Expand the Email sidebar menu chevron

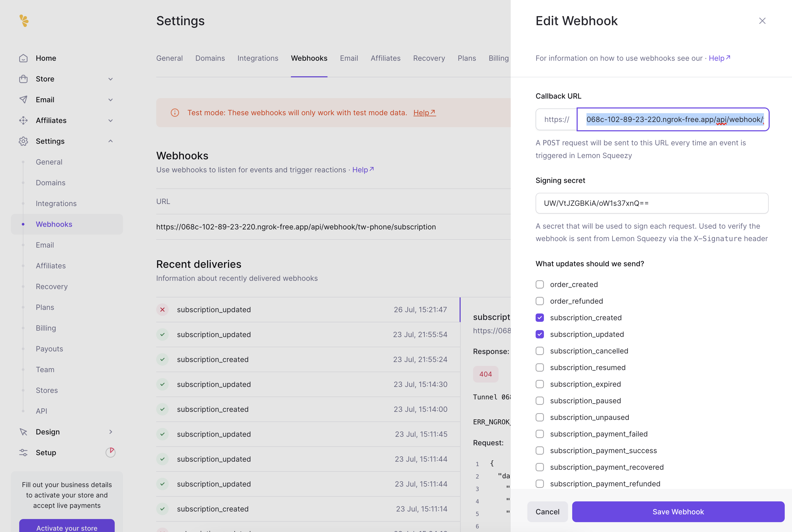coord(111,100)
